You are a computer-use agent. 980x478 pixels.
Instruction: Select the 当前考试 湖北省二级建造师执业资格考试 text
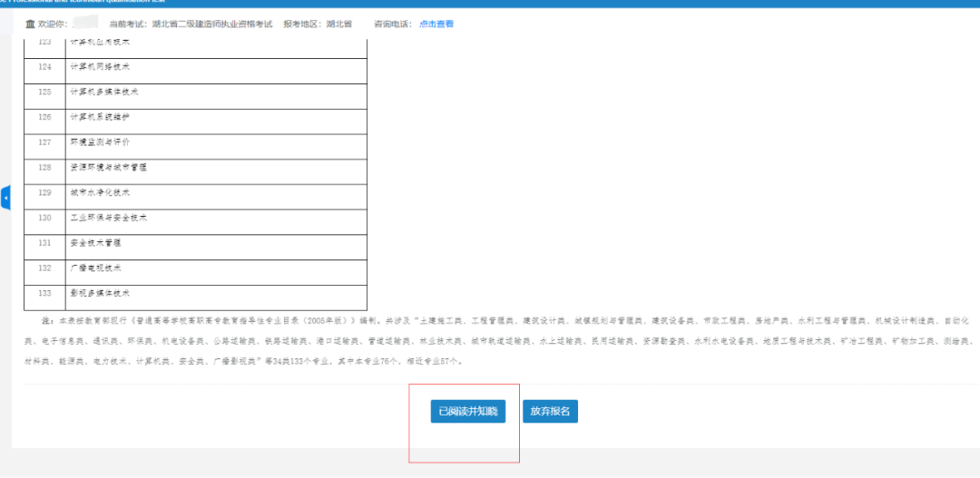click(x=191, y=24)
